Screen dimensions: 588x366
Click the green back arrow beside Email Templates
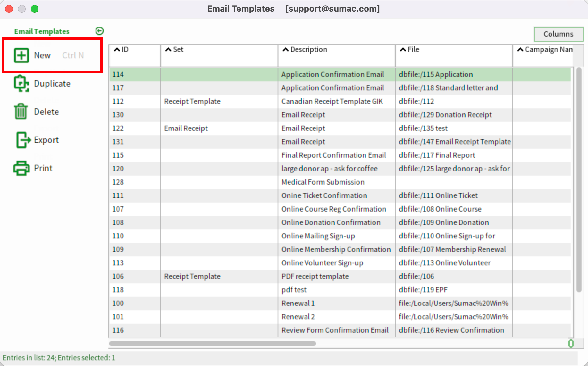coord(99,31)
